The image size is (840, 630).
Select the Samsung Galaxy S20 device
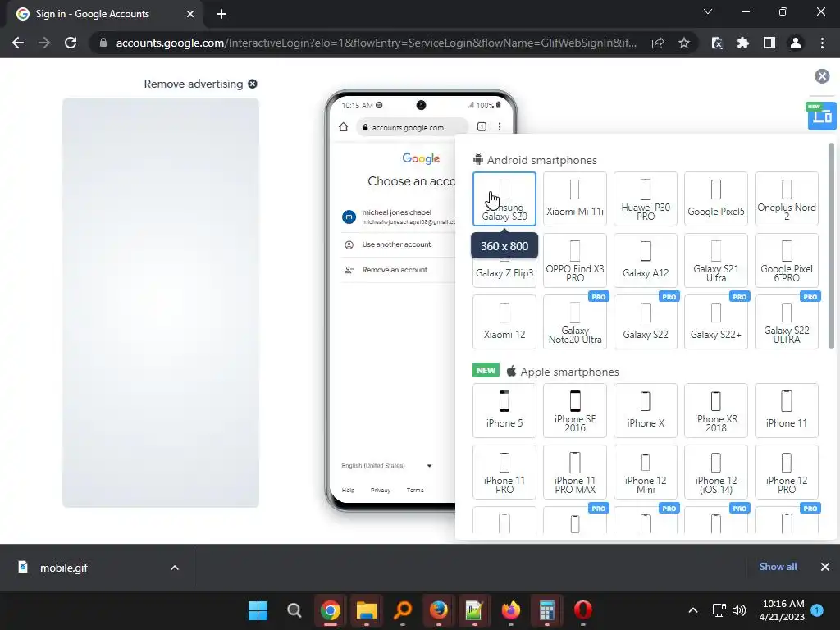pos(504,199)
